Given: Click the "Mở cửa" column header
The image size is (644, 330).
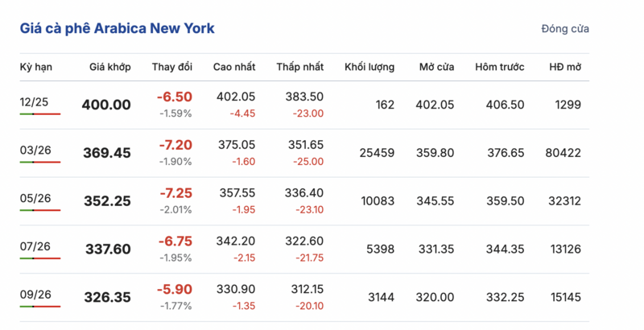Looking at the screenshot, I should point(436,66).
